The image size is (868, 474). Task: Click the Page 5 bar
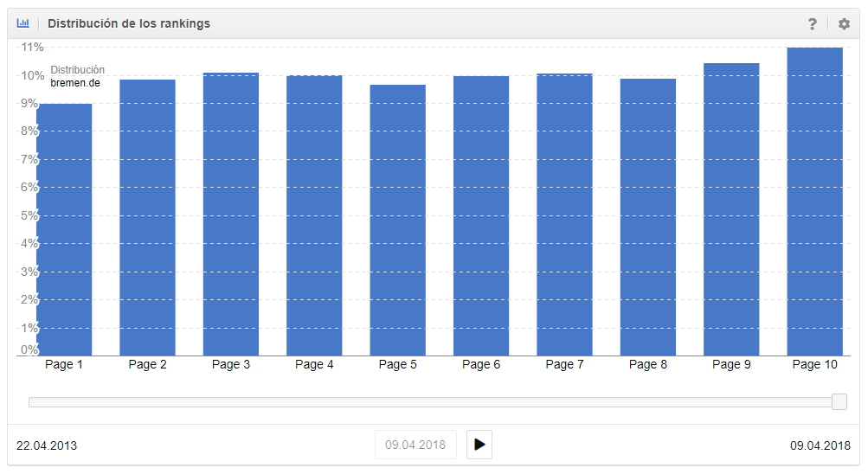point(397,220)
